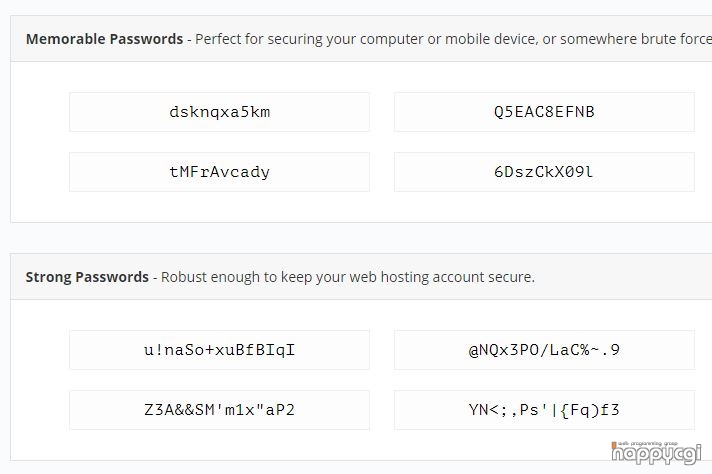
Task: Click the 'Memorable Passwords' heading
Action: point(104,39)
